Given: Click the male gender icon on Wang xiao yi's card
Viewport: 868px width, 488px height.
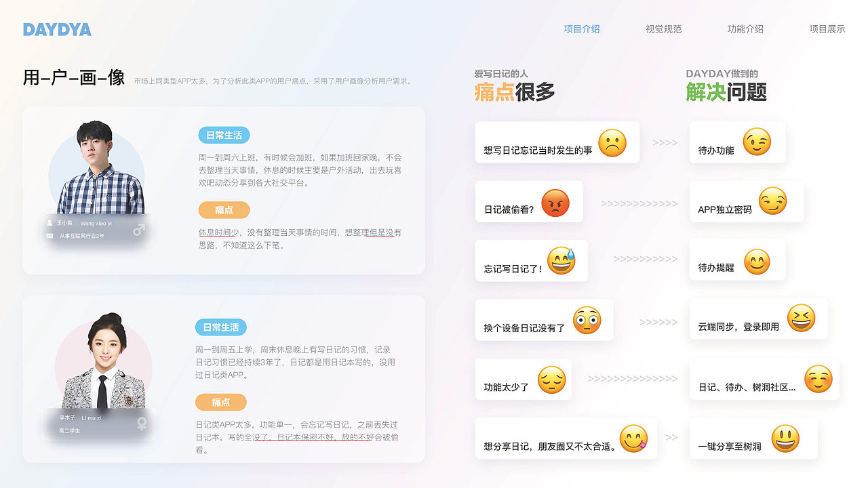Looking at the screenshot, I should (138, 228).
